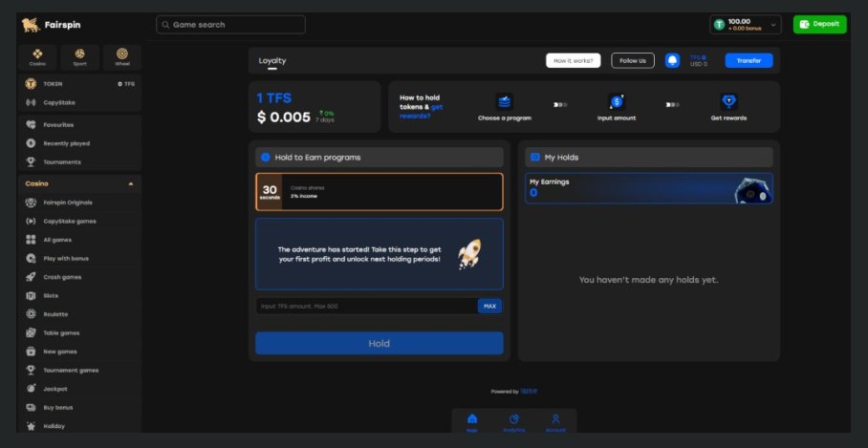Open the Casino category icon
This screenshot has width=868, height=448.
(37, 56)
